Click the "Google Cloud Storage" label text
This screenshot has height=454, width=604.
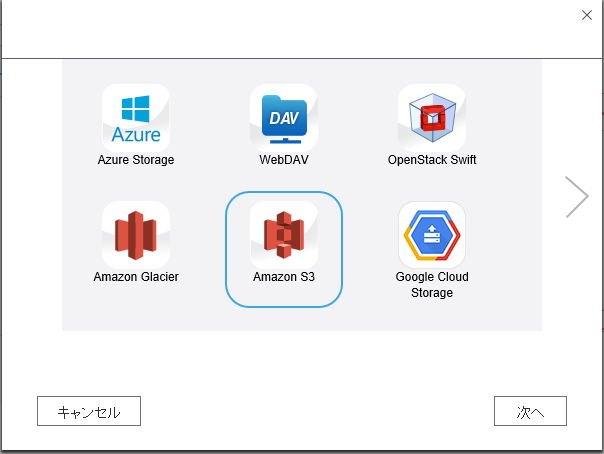click(x=432, y=285)
